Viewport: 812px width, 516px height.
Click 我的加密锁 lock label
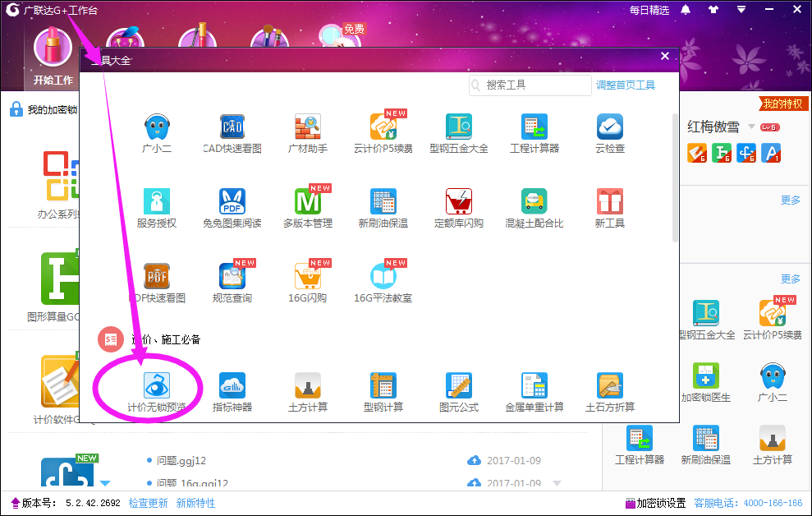tap(44, 109)
